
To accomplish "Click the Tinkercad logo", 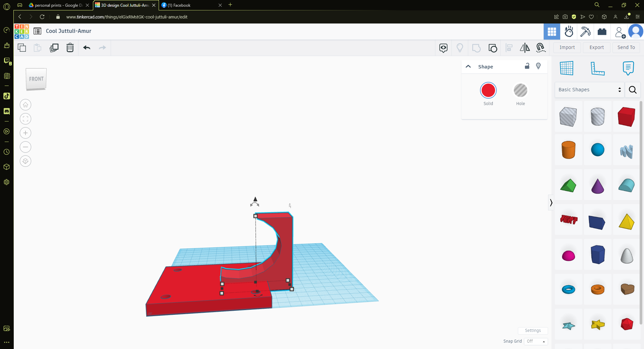I will point(22,31).
